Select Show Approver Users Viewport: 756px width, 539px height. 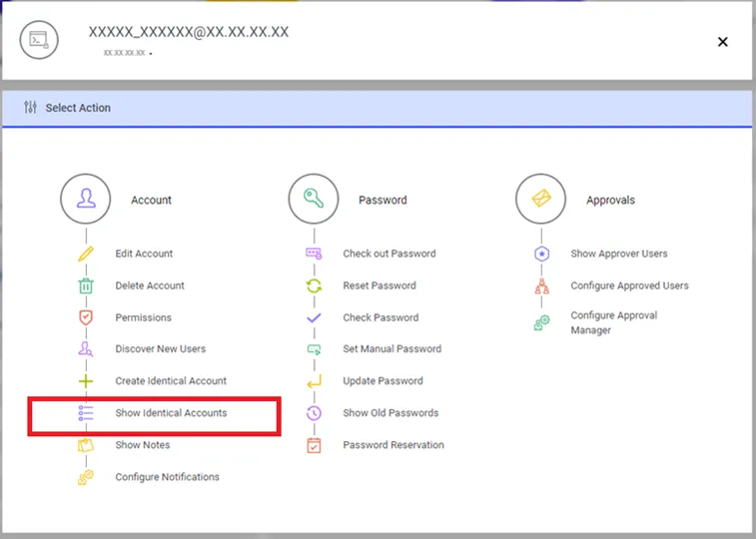[x=619, y=254]
